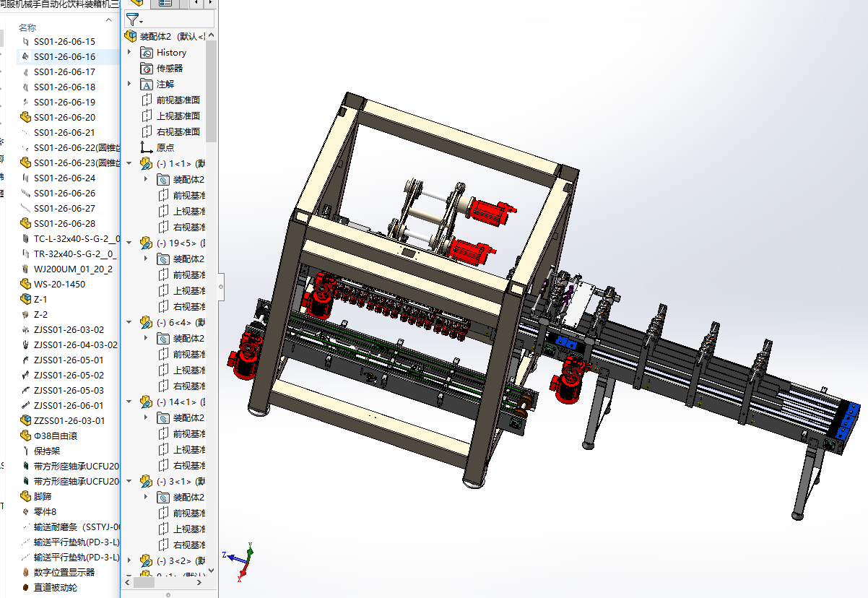This screenshot has width=868, height=598.
Task: Click the (-) 6<4> subassembly icon
Action: point(147,322)
